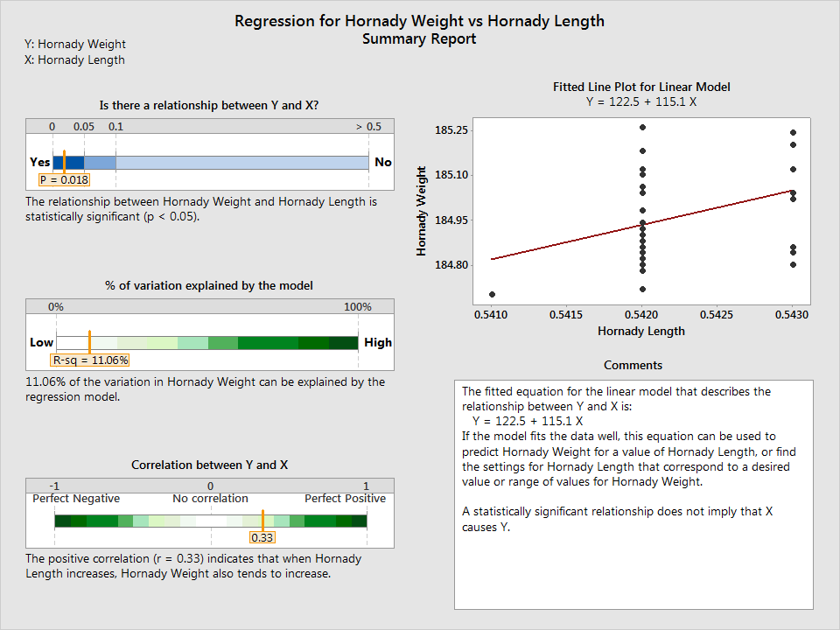The width and height of the screenshot is (840, 630).
Task: Click the 'Y: Hornady Weight' label
Action: pos(75,44)
